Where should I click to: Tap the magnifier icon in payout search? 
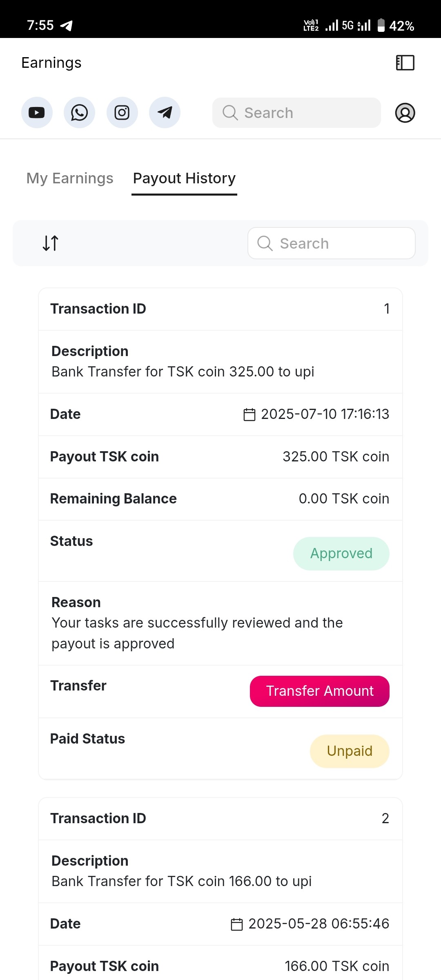(x=265, y=243)
